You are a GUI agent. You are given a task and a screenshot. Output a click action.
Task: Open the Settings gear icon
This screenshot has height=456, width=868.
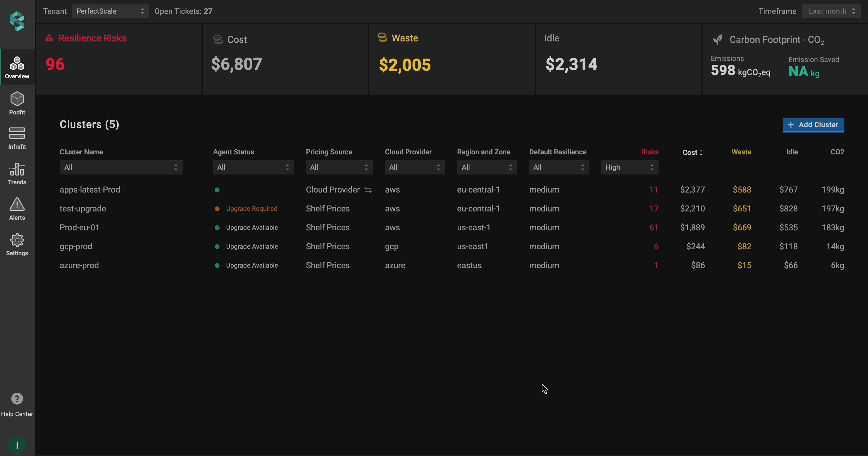17,240
